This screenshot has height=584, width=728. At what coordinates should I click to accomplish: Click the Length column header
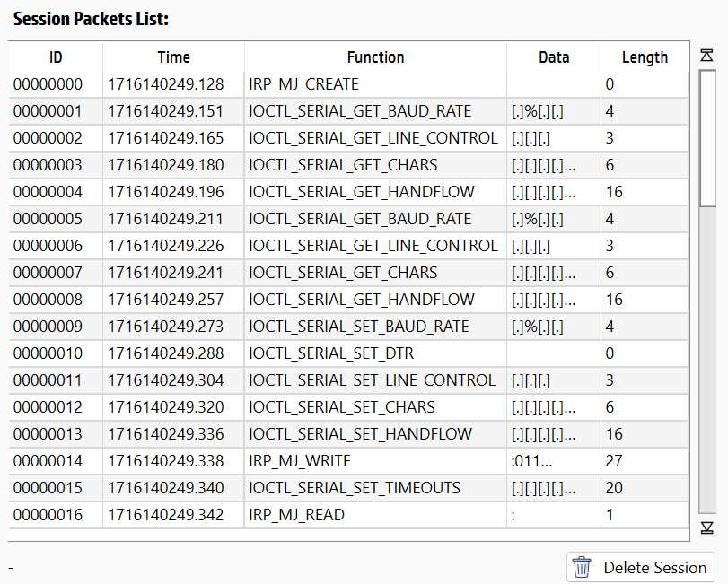pyautogui.click(x=645, y=57)
